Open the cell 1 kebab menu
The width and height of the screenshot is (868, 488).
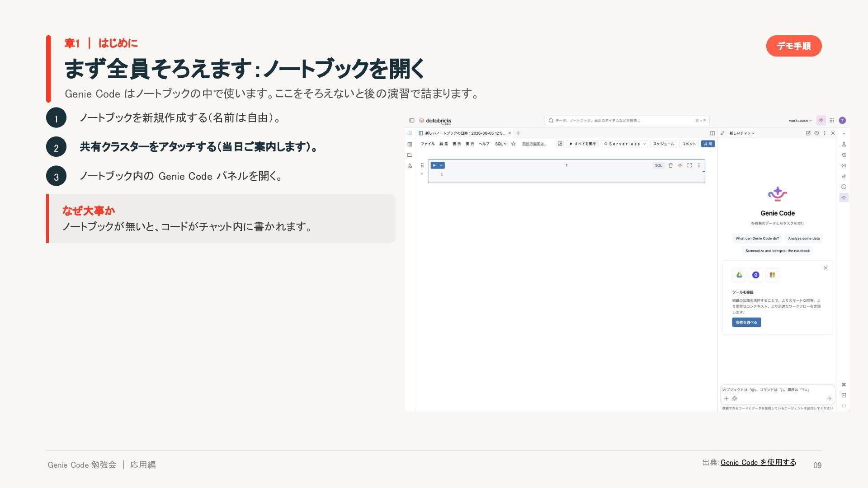(x=699, y=165)
